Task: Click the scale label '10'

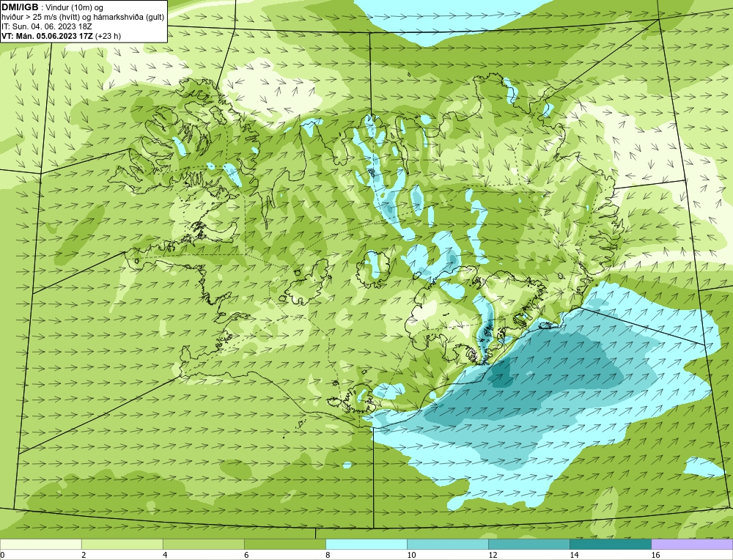Action: (411, 555)
